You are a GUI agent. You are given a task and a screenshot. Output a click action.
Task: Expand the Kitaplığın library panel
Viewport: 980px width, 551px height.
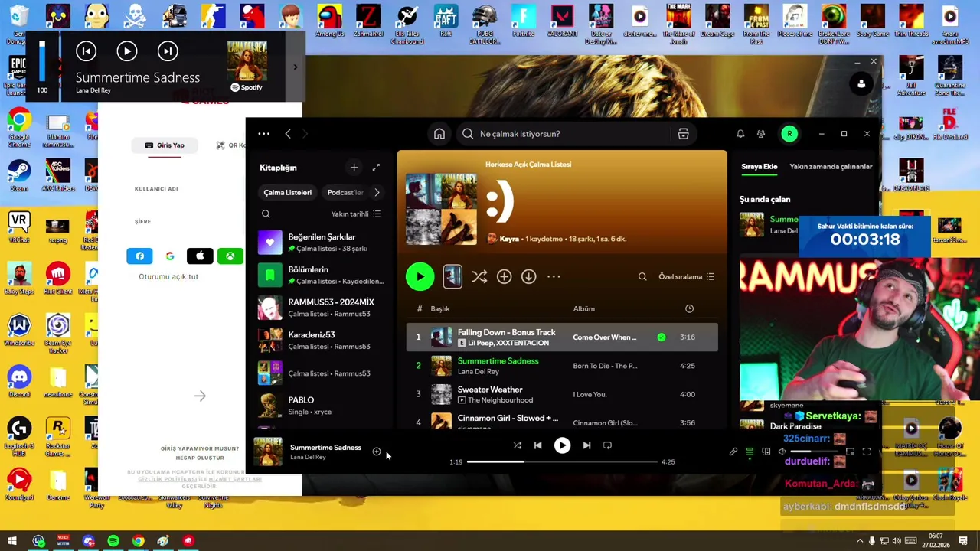click(376, 168)
